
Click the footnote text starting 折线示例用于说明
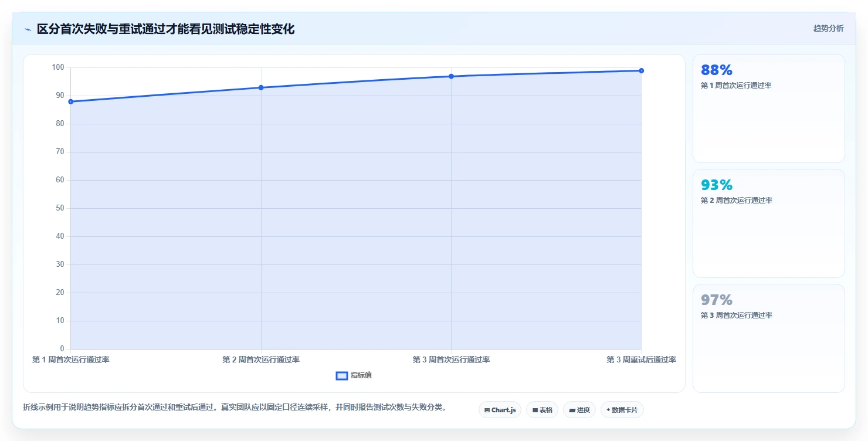tap(234, 407)
